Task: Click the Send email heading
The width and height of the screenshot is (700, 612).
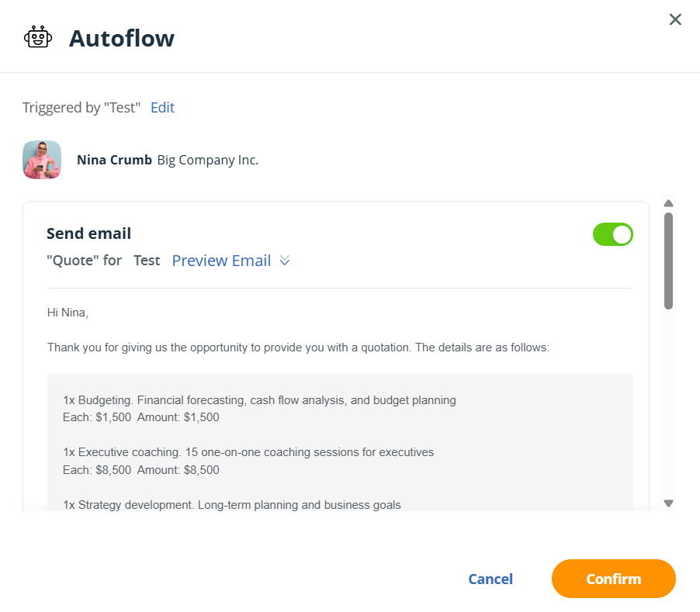Action: click(x=88, y=233)
